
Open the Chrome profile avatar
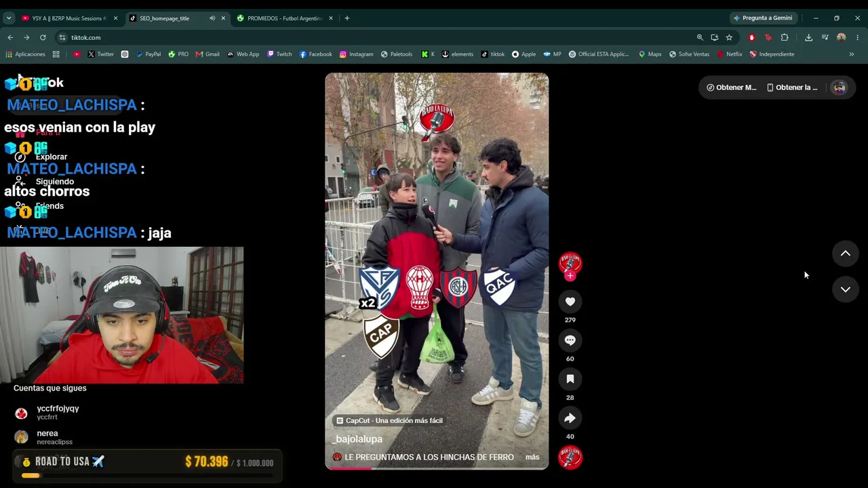coord(841,37)
